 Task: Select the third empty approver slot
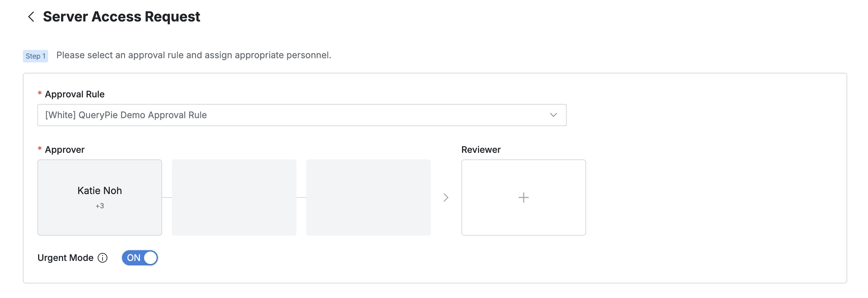(369, 198)
